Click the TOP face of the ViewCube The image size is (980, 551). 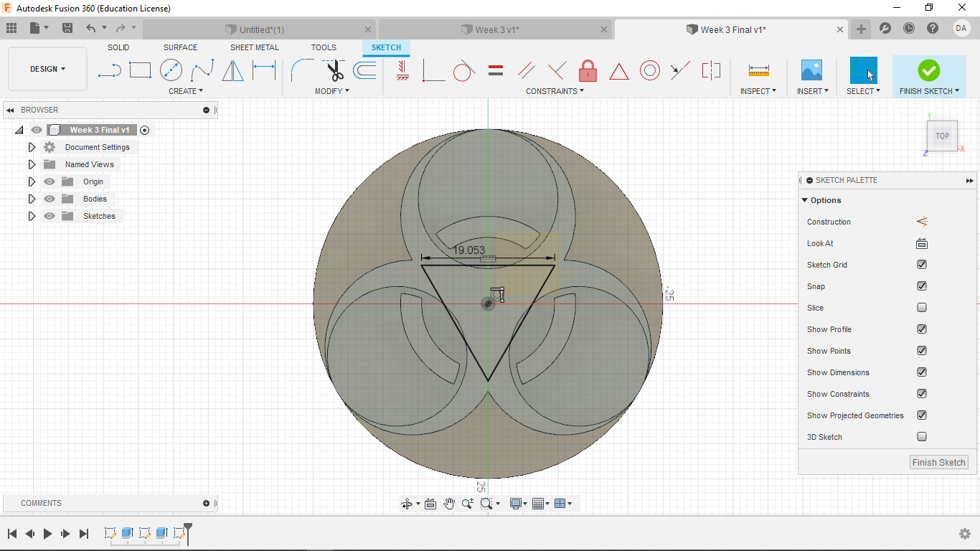point(942,136)
